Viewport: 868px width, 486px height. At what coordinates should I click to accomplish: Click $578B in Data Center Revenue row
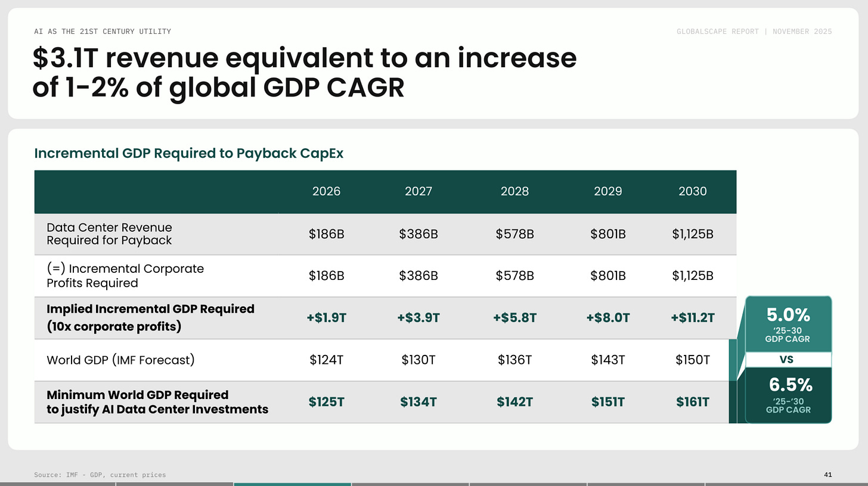(x=514, y=234)
